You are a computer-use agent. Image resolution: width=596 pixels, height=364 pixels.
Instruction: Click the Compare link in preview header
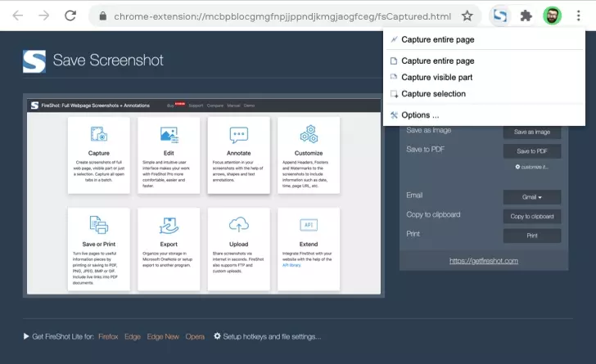(x=215, y=106)
